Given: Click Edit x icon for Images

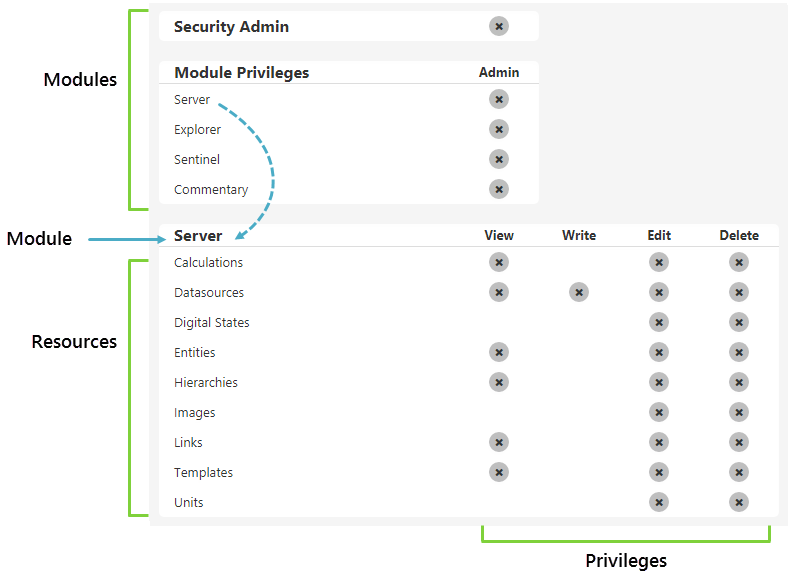Looking at the screenshot, I should 658,412.
